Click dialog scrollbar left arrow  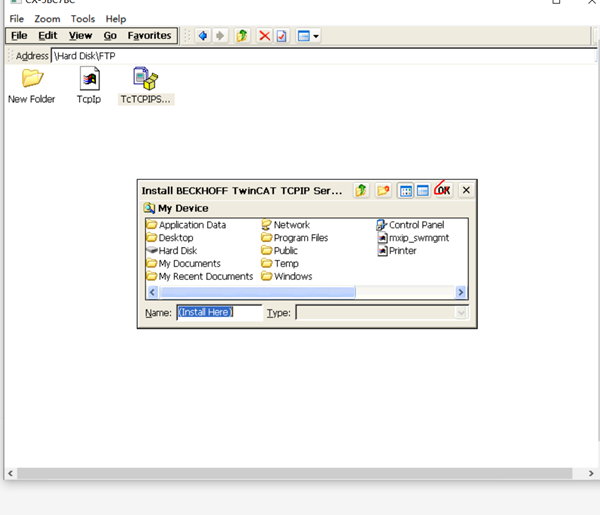tap(153, 292)
